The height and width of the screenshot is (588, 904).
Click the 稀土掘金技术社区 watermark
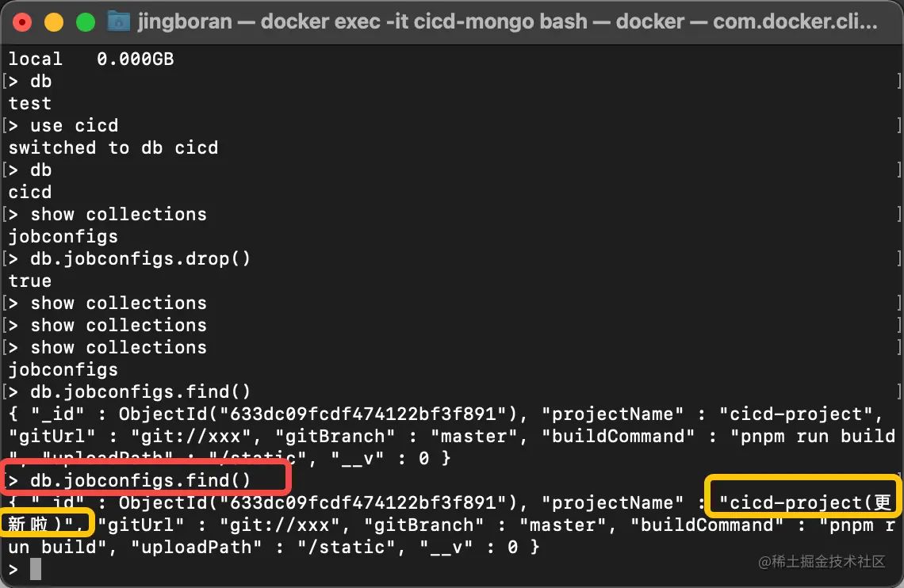pyautogui.click(x=822, y=562)
